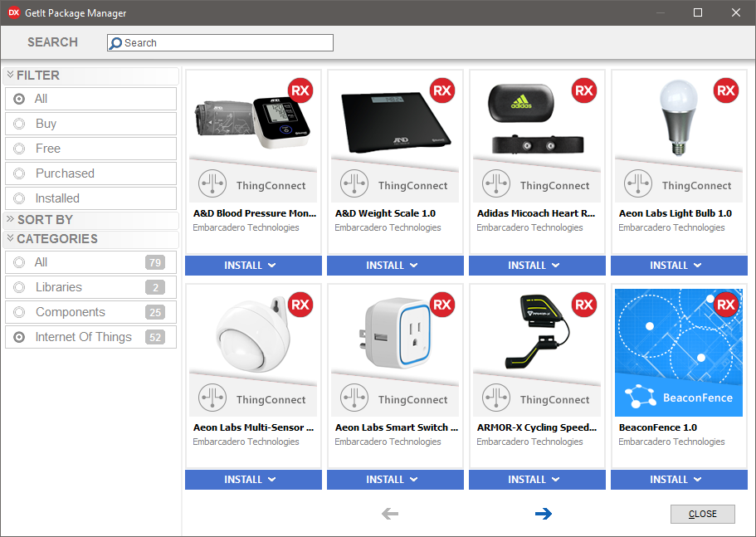The image size is (756, 537).
Task: Click the BeaconFence 1.0 title
Action: [x=657, y=427]
